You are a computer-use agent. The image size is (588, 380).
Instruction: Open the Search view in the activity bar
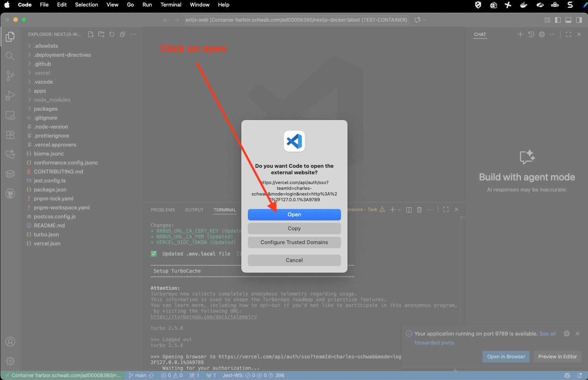[10, 56]
